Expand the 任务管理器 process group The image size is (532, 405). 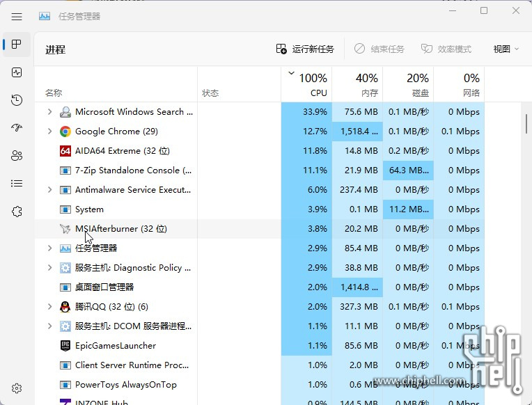tap(49, 248)
